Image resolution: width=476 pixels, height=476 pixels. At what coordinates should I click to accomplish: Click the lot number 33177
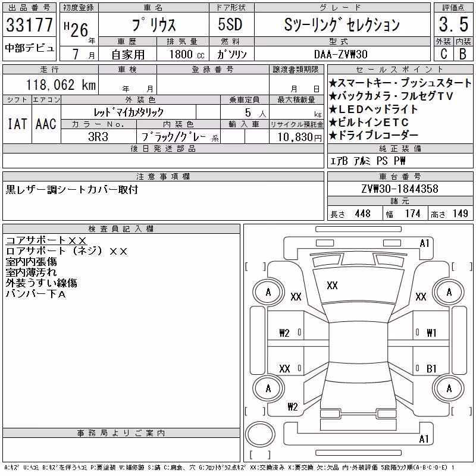(x=29, y=24)
